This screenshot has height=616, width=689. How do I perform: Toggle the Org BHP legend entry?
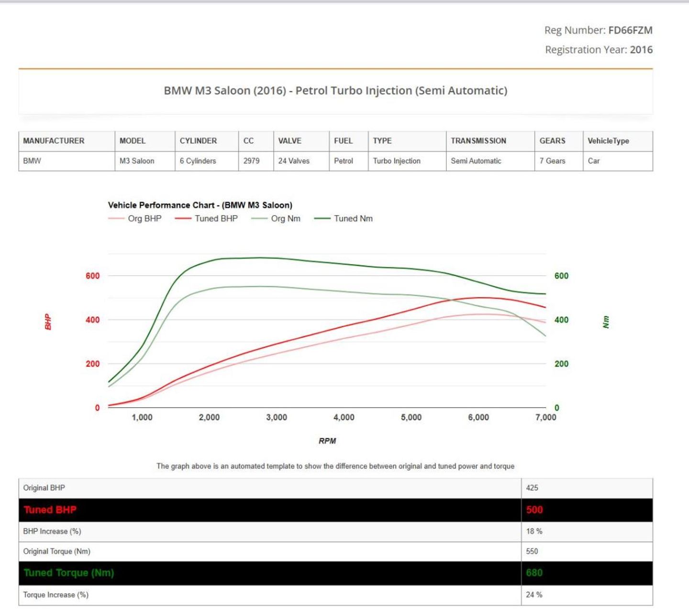[x=135, y=218]
